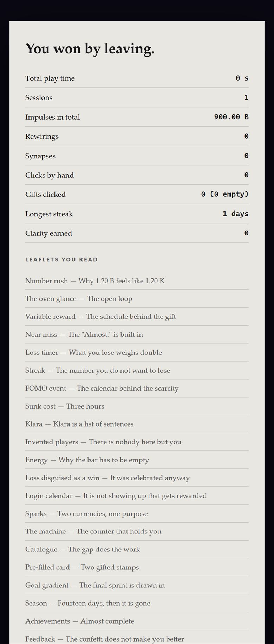274x644 pixels.
Task: Select the Streak leaflet entry
Action: [137, 371]
